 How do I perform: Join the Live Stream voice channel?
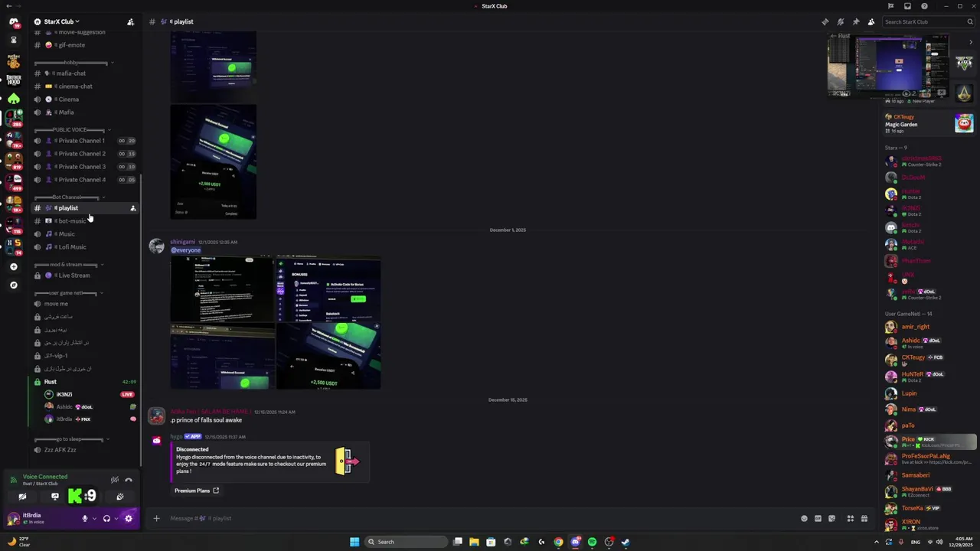coord(84,275)
